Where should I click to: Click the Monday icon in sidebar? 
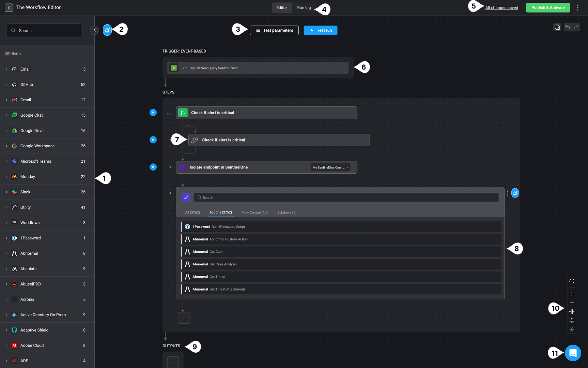coord(14,177)
